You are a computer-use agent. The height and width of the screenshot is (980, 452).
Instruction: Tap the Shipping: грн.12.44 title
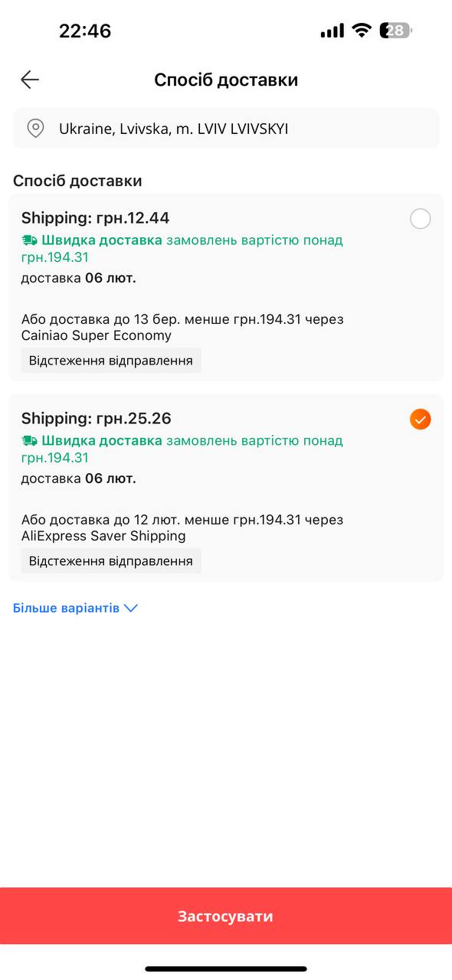[96, 218]
